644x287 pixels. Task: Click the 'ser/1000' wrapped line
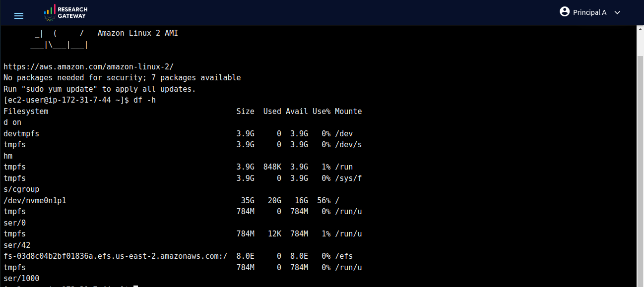tap(21, 279)
